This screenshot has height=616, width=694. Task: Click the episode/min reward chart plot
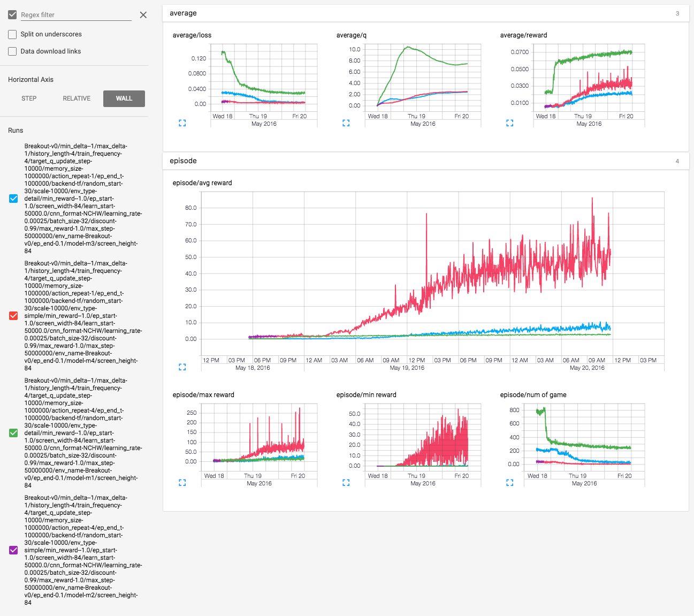(423, 437)
